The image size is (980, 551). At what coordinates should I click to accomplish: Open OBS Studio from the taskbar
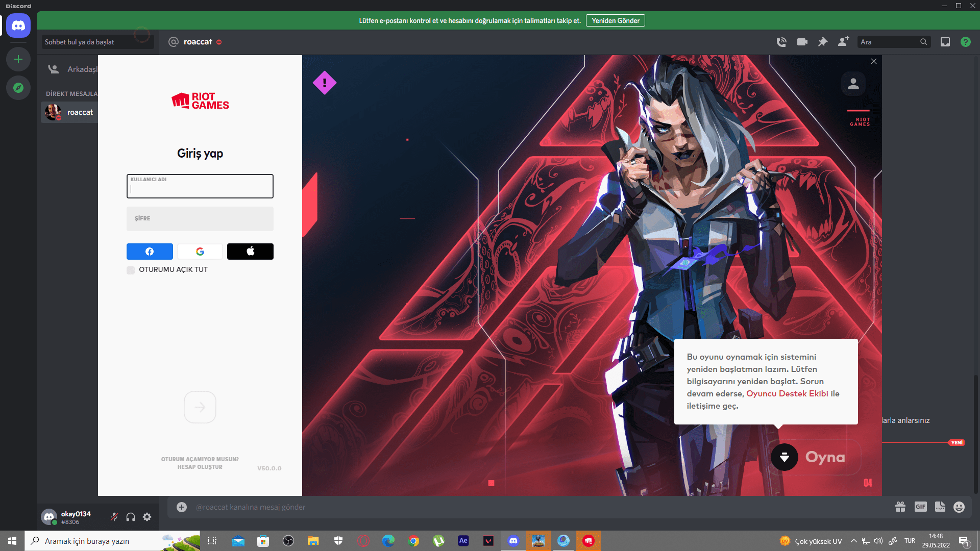(288, 541)
